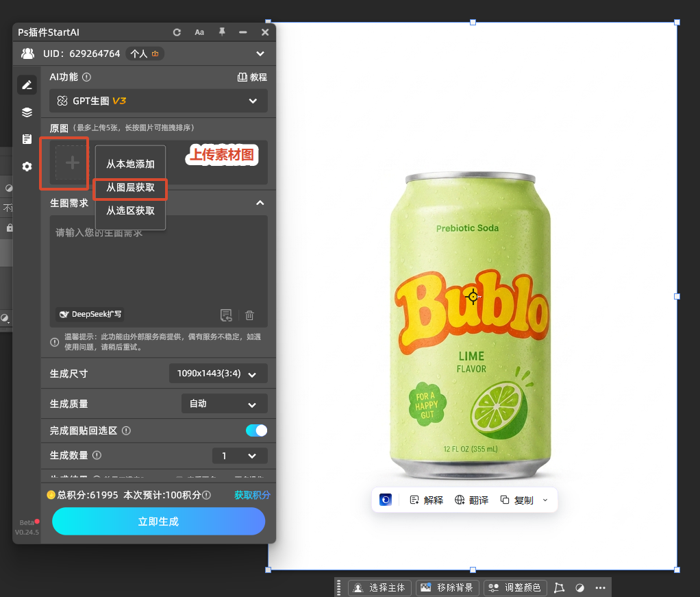Screen dimensions: 700x597
Task: Click the Aa font size icon
Action: click(x=199, y=32)
